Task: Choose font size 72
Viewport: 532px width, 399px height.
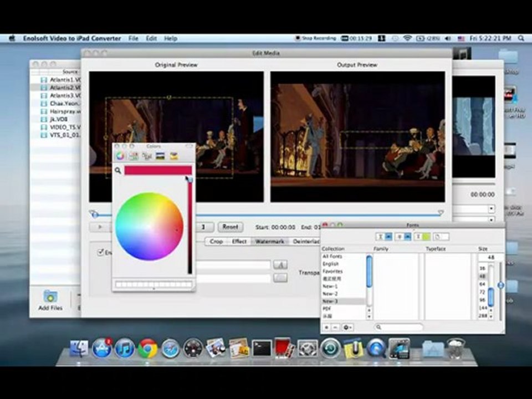Action: pyautogui.click(x=482, y=292)
